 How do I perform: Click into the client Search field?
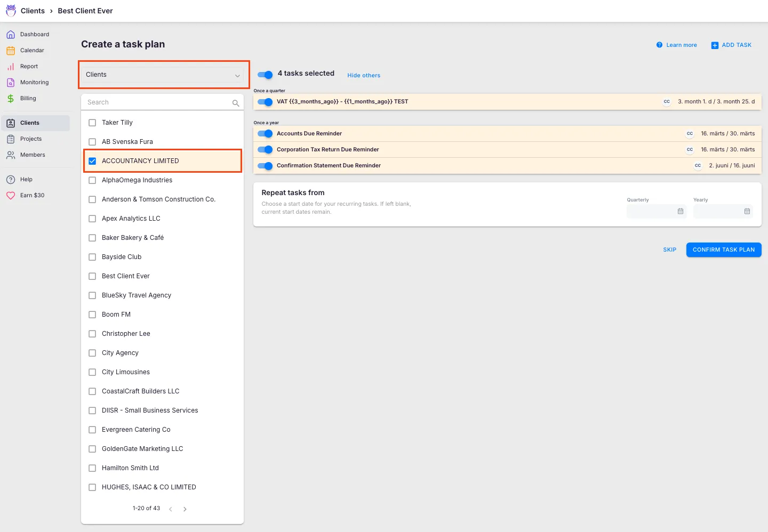(x=157, y=102)
